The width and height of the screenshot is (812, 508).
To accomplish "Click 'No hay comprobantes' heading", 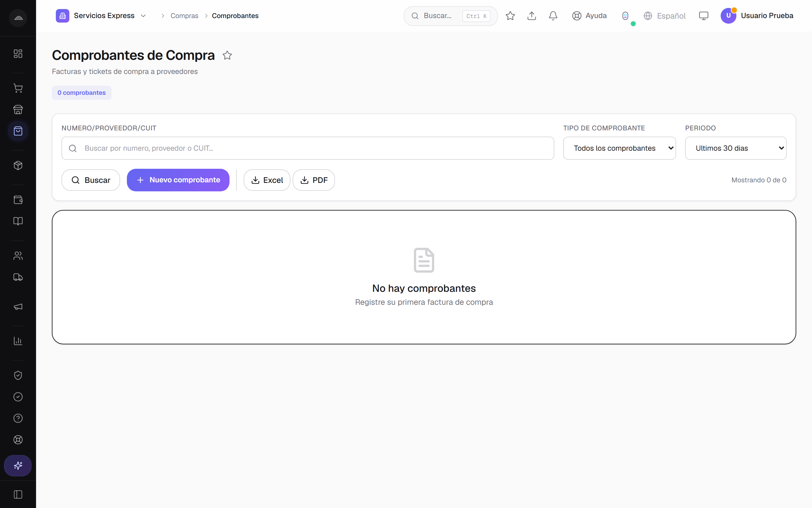I will 424,288.
